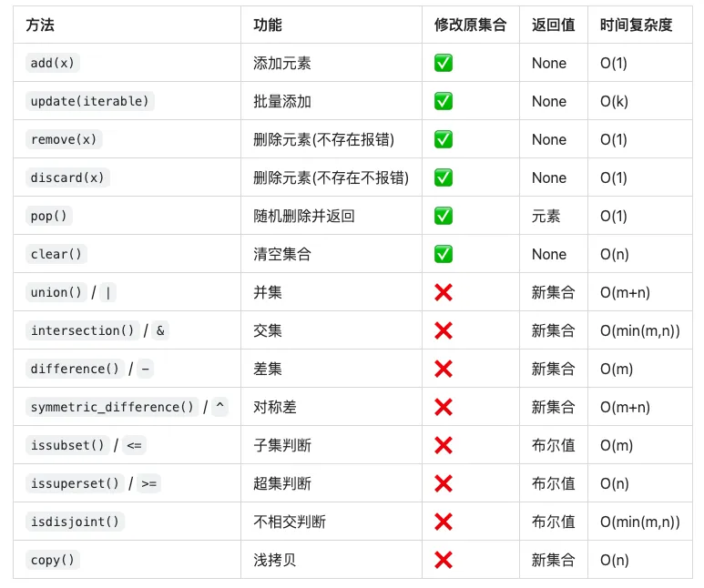Click the ampersand operator code chip
Viewport: 704px width, 588px height.
(x=160, y=330)
